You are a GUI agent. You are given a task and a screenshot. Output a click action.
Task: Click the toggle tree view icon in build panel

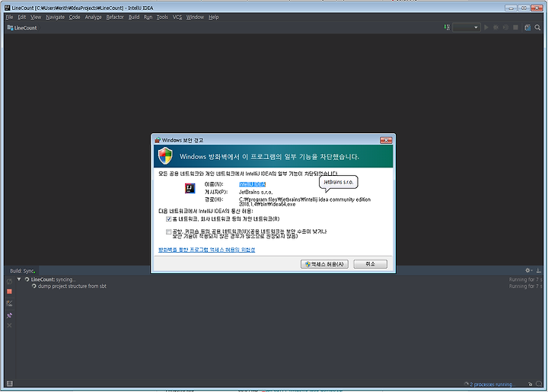(9, 304)
